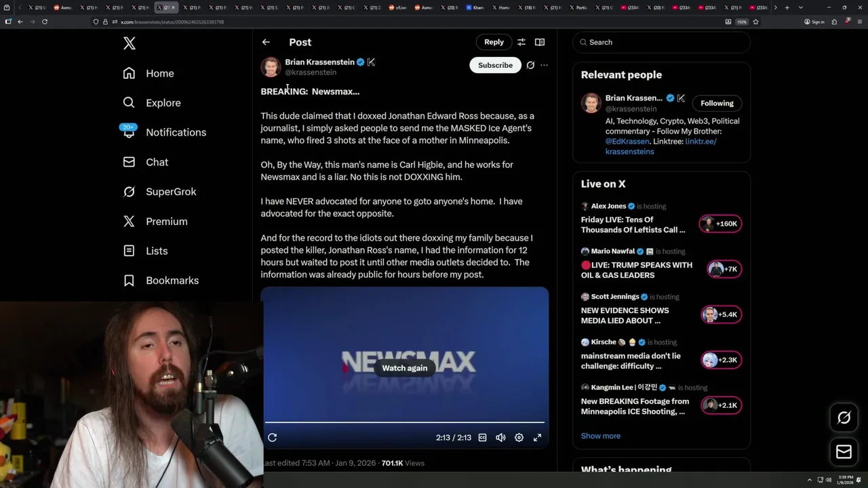Open Notifications in X sidebar
868x488 pixels.
click(164, 132)
